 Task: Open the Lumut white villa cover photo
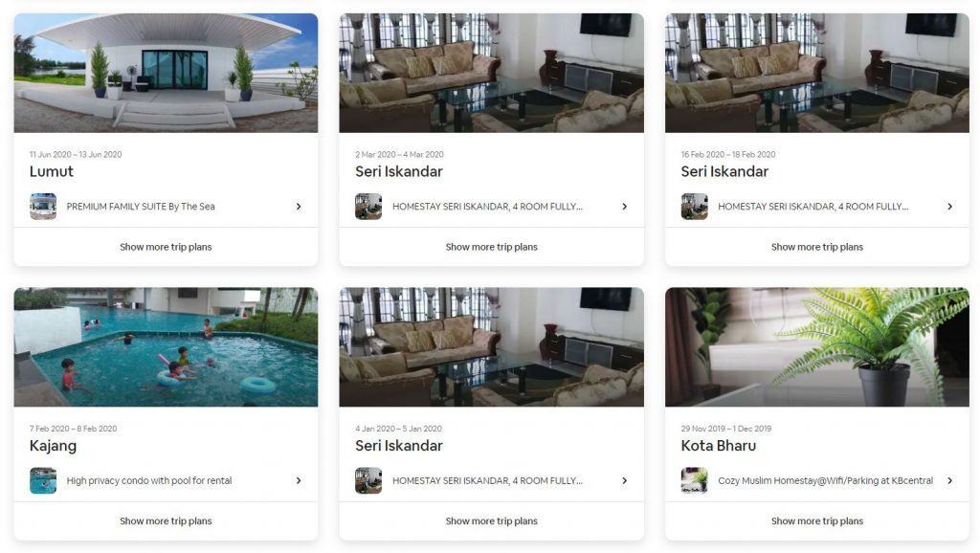point(166,73)
